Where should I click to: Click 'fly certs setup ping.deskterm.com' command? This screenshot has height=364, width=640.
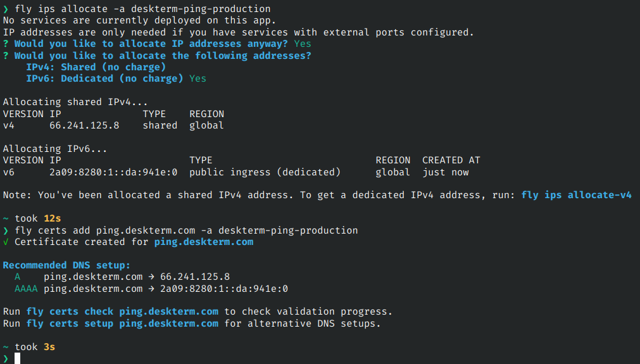pyautogui.click(x=122, y=323)
